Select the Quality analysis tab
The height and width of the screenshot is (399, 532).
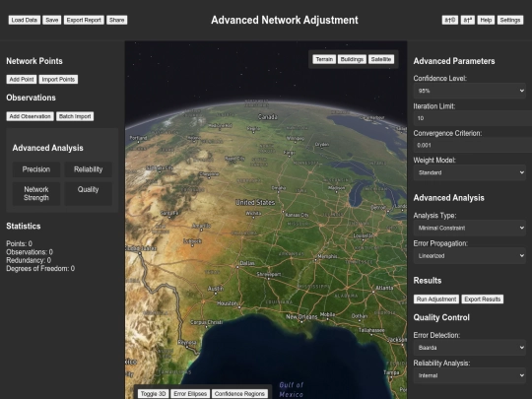[x=89, y=193]
